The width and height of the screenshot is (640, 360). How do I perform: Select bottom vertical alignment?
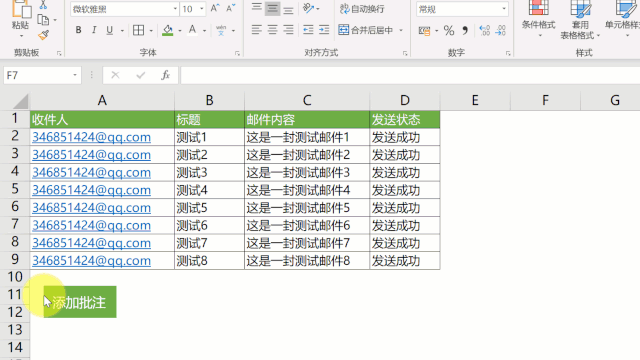tap(288, 9)
